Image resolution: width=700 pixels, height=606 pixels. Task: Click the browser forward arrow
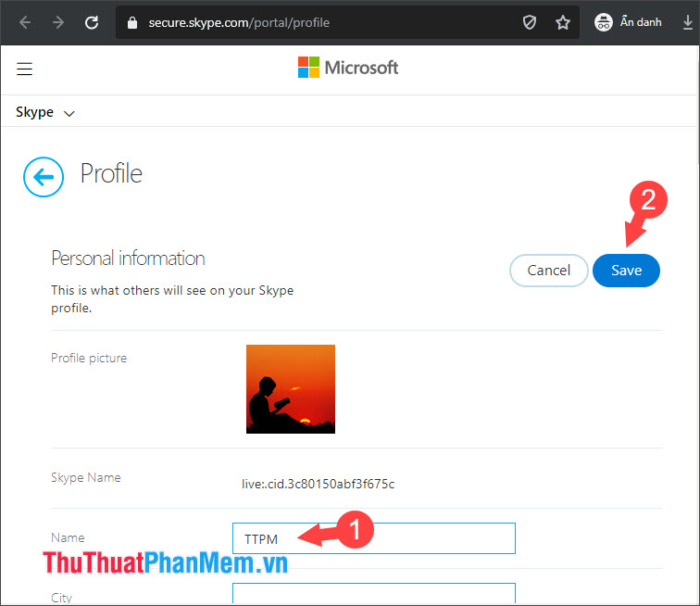pos(58,22)
